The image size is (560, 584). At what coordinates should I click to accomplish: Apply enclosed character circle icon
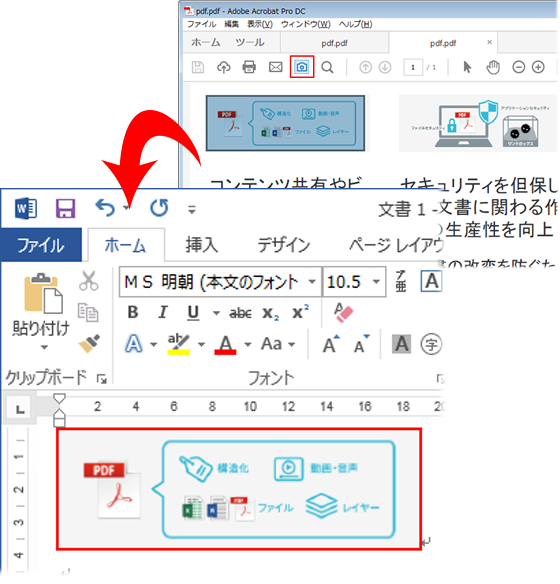coord(431,344)
